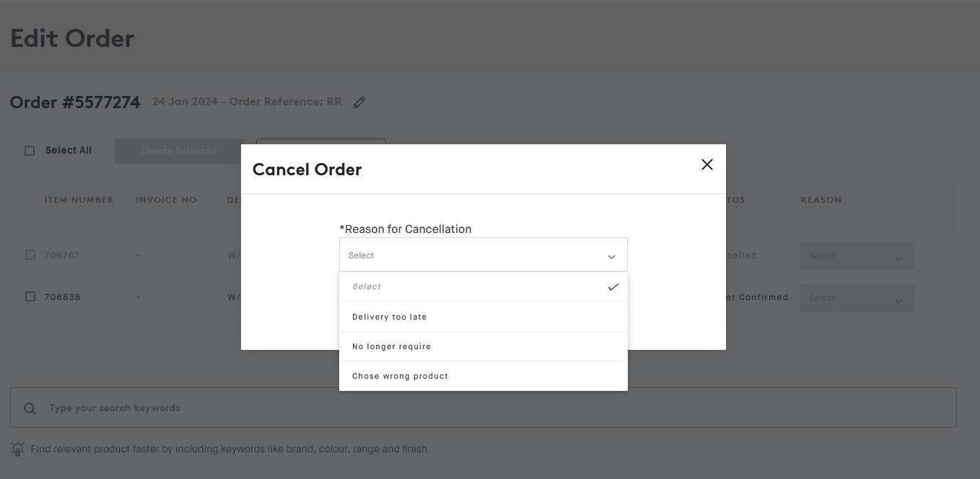980x479 pixels.
Task: Close the Cancel Order dialog with the X
Action: coord(706,164)
